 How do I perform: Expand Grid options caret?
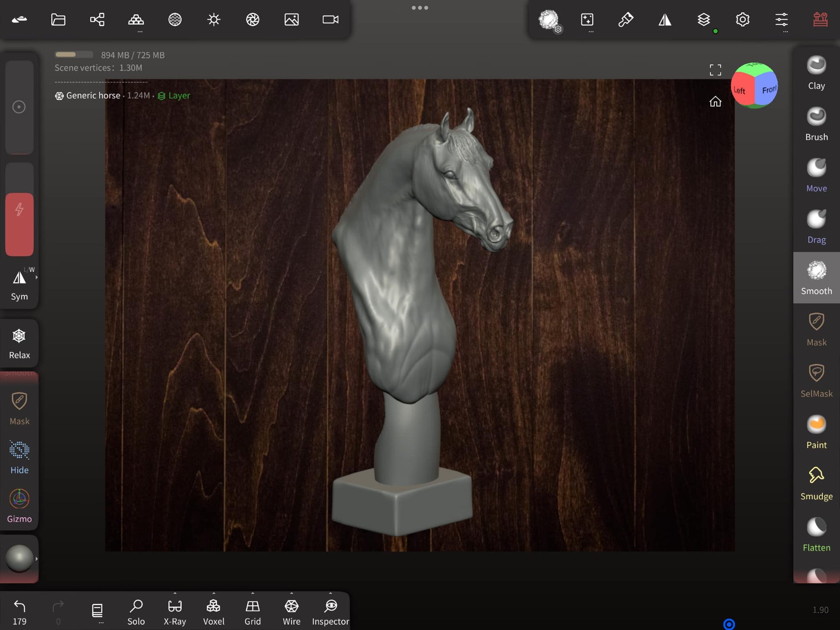(253, 593)
